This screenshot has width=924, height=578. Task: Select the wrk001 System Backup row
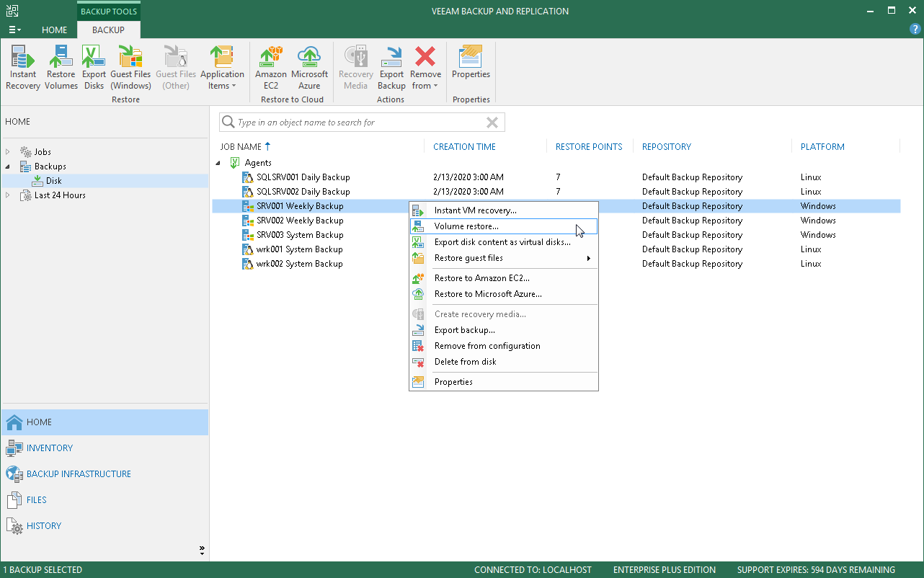click(556, 249)
